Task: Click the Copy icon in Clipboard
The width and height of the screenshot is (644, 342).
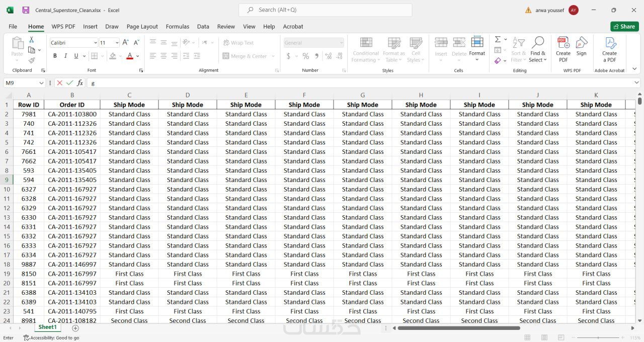Action: [31, 50]
